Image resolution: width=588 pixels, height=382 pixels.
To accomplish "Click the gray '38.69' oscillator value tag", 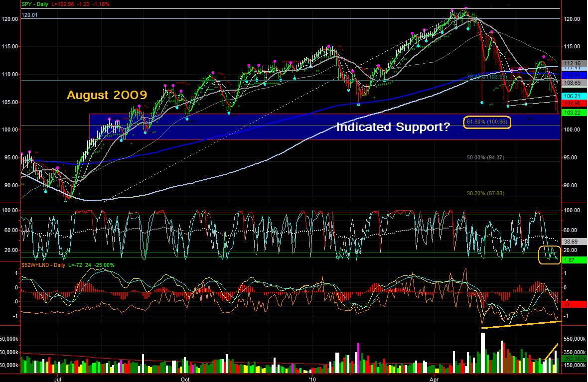I will (x=573, y=242).
